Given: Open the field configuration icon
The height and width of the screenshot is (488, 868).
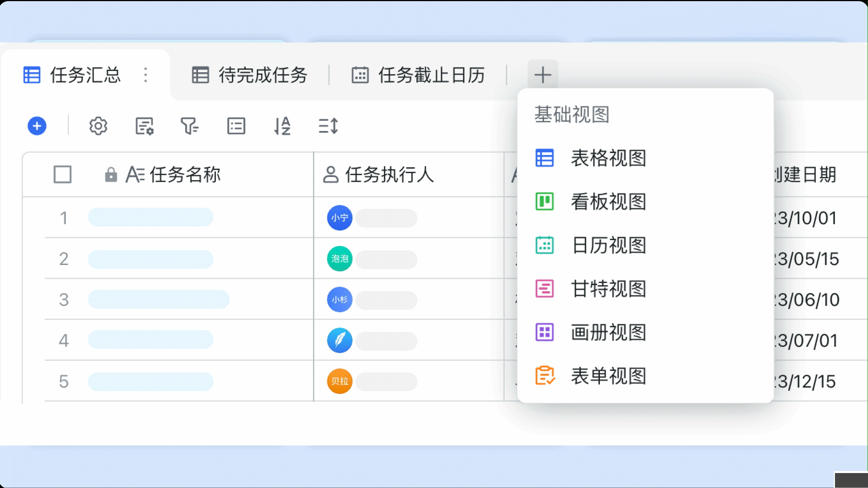Looking at the screenshot, I should point(144,126).
